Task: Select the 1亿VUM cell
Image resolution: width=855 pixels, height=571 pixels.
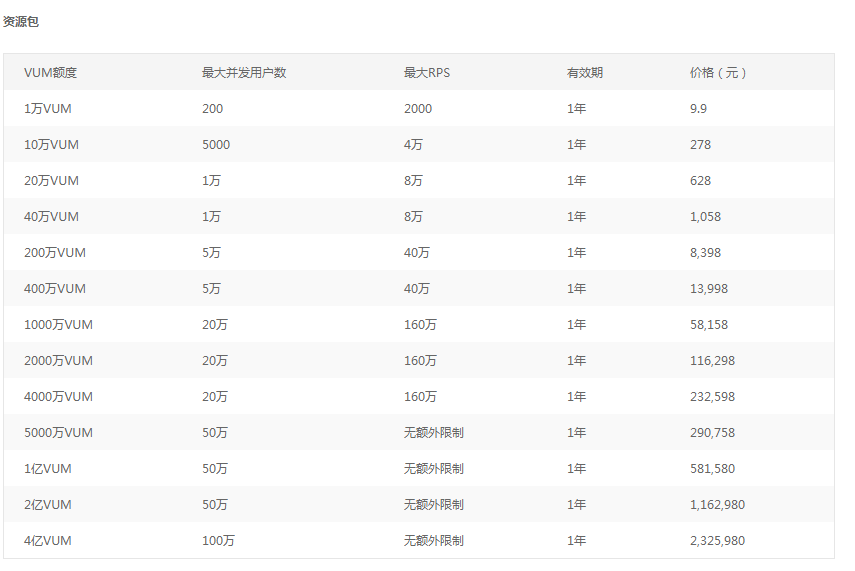Action: tap(47, 468)
